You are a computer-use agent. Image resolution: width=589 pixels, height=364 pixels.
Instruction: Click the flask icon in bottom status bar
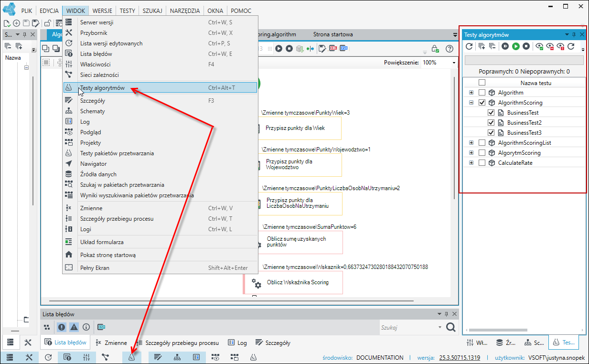tap(131, 357)
